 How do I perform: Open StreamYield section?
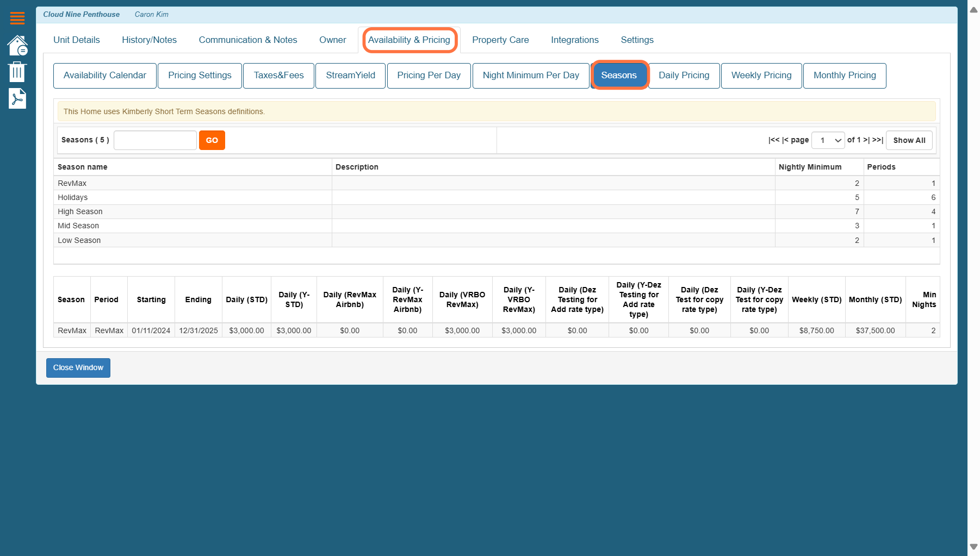pyautogui.click(x=351, y=76)
